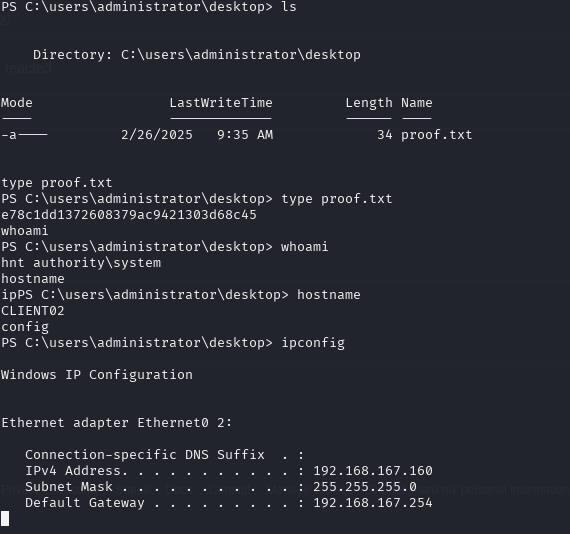Image resolution: width=570 pixels, height=534 pixels.
Task: Click the default gateway value 192.168.167.254
Action: (x=373, y=503)
